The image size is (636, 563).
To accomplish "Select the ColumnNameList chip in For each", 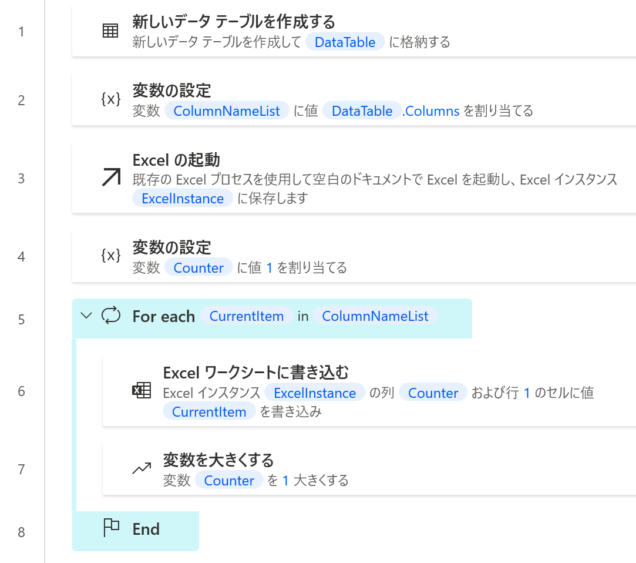I will point(375,316).
